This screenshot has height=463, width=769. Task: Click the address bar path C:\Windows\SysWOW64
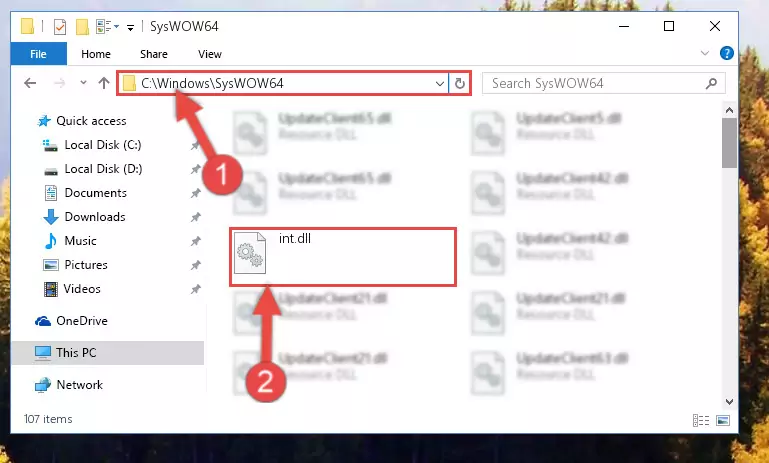coord(212,83)
